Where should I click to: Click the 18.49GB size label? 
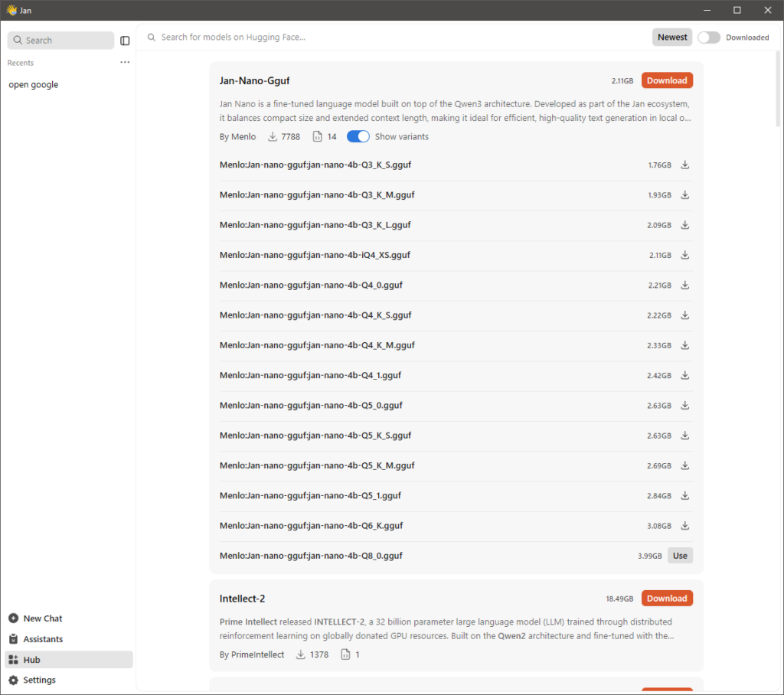[619, 599]
